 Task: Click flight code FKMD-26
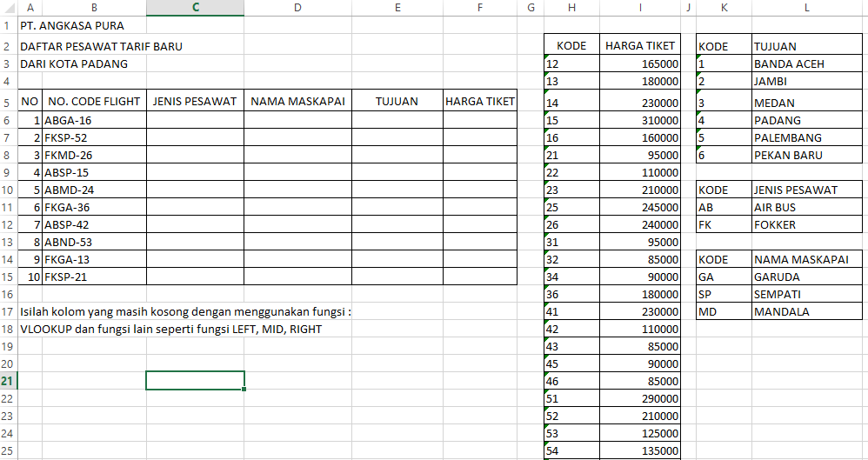(x=94, y=155)
